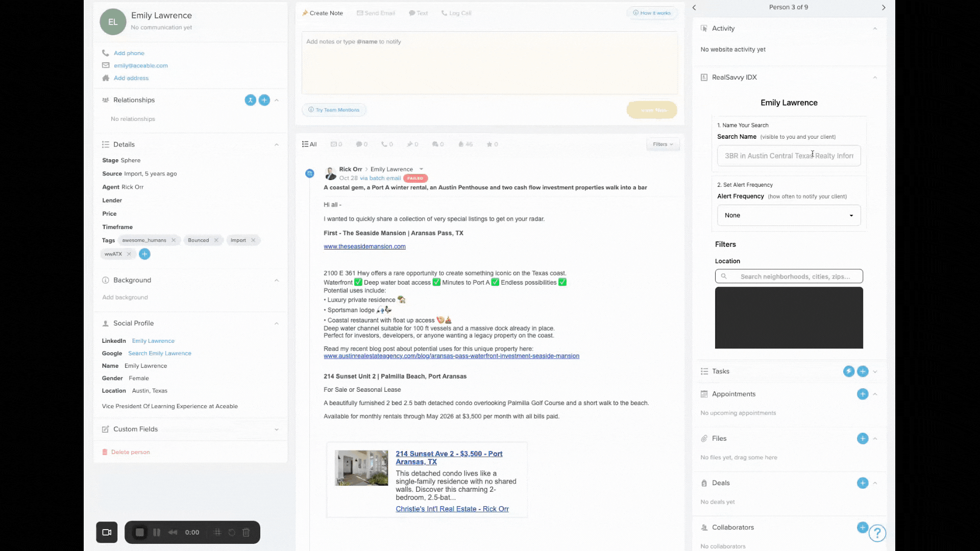This screenshot has height=551, width=980.
Task: Add a new Deal with the plus icon
Action: (x=863, y=483)
